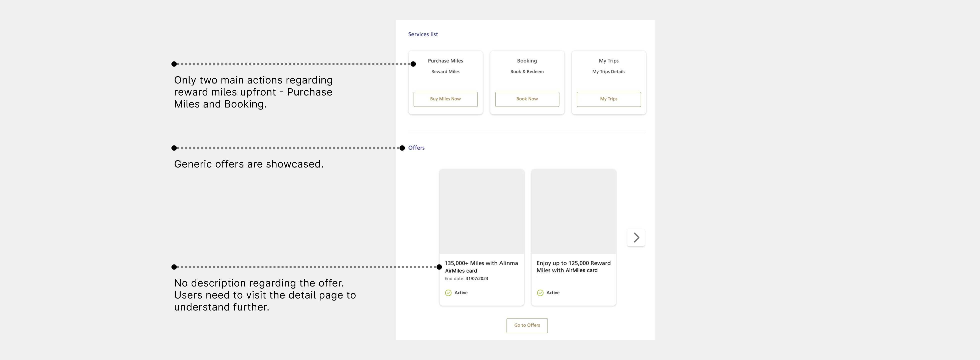Click the Booking card heading
The width and height of the screenshot is (980, 360).
click(x=527, y=61)
